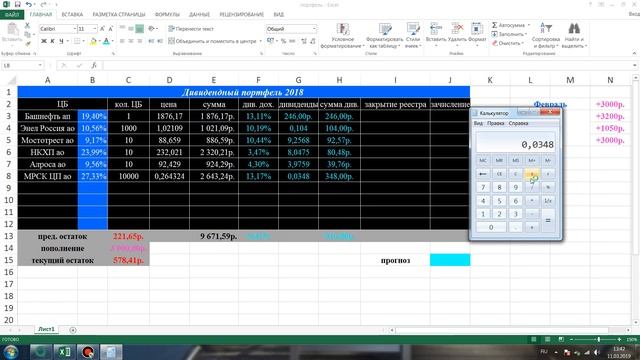640x360 pixels.
Task: Click Calculator MC memory button
Action: (x=483, y=160)
